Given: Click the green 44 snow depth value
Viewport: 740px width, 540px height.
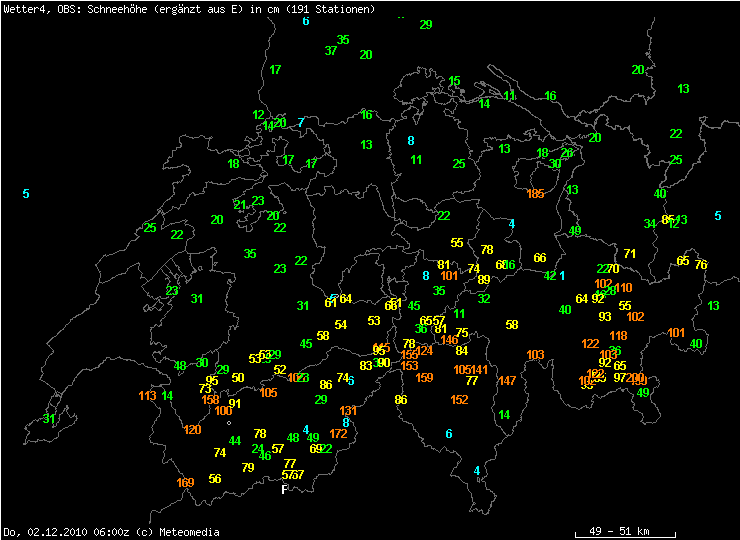Looking at the screenshot, I should click(235, 441).
